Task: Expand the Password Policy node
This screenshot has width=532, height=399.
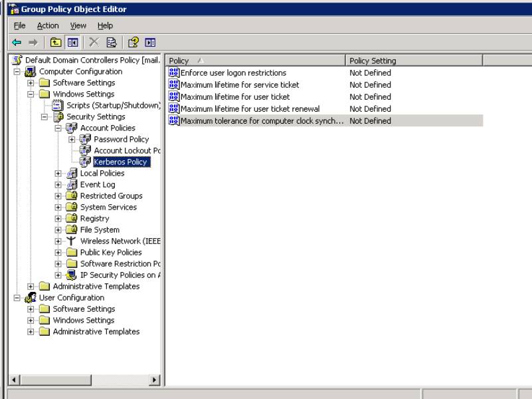Action: (72, 139)
